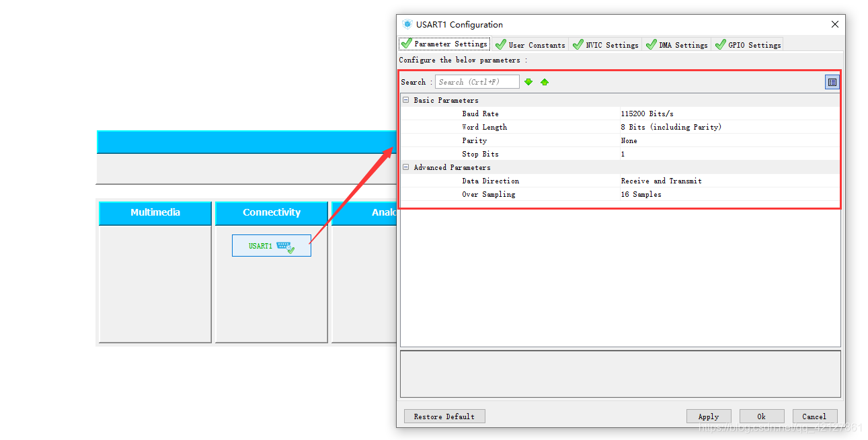Click the Connectivity category header
Viewport: 868px width, 440px height.
[x=272, y=212]
